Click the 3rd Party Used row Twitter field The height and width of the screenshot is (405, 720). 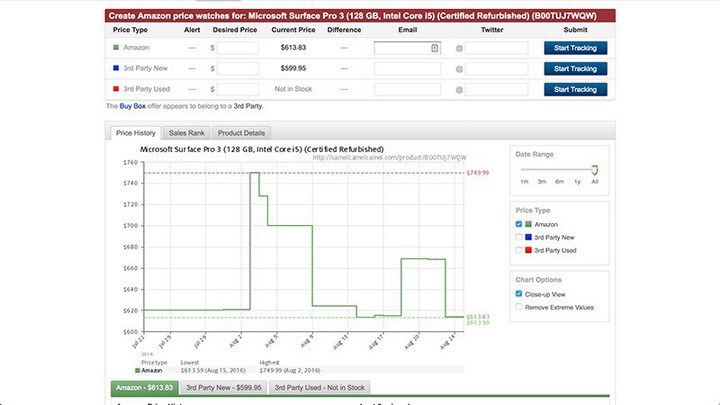coord(496,89)
